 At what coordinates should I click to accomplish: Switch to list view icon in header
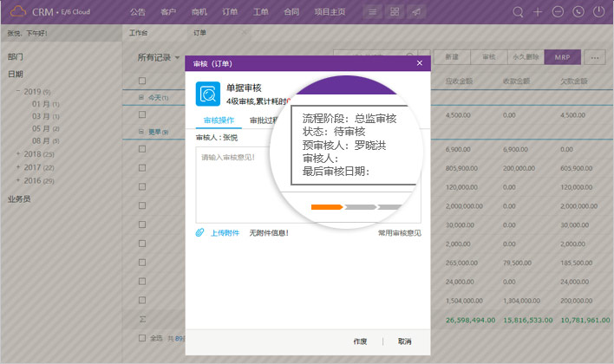[x=372, y=12]
